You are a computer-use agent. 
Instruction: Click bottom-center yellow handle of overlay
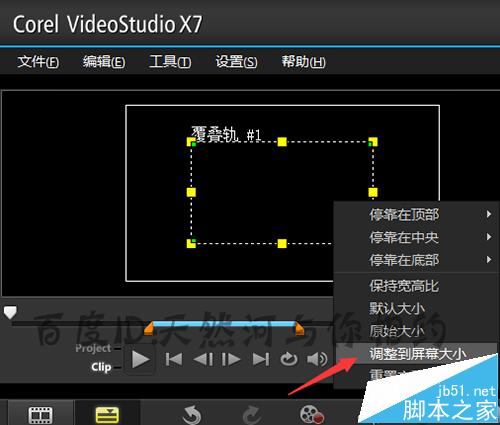click(282, 243)
